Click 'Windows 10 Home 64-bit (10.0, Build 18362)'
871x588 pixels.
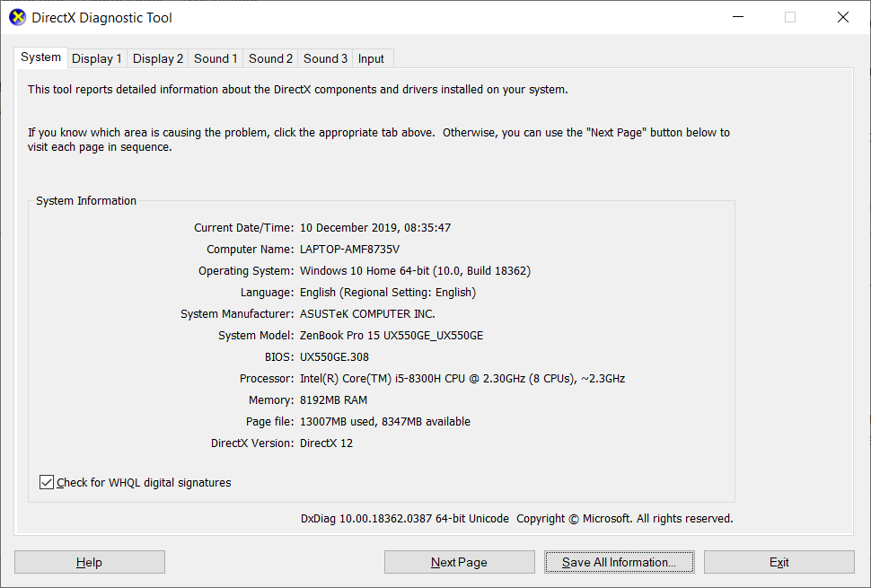tap(416, 271)
